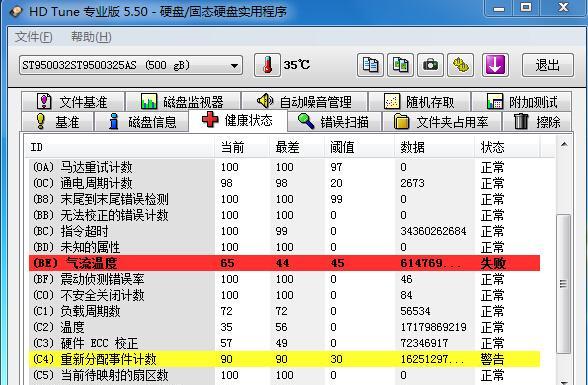This screenshot has width=588, height=385.
Task: Switch to the 文件夹占用率 tab
Action: click(441, 121)
